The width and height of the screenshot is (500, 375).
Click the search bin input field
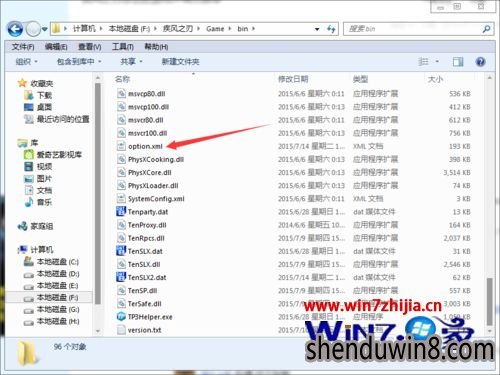point(413,29)
